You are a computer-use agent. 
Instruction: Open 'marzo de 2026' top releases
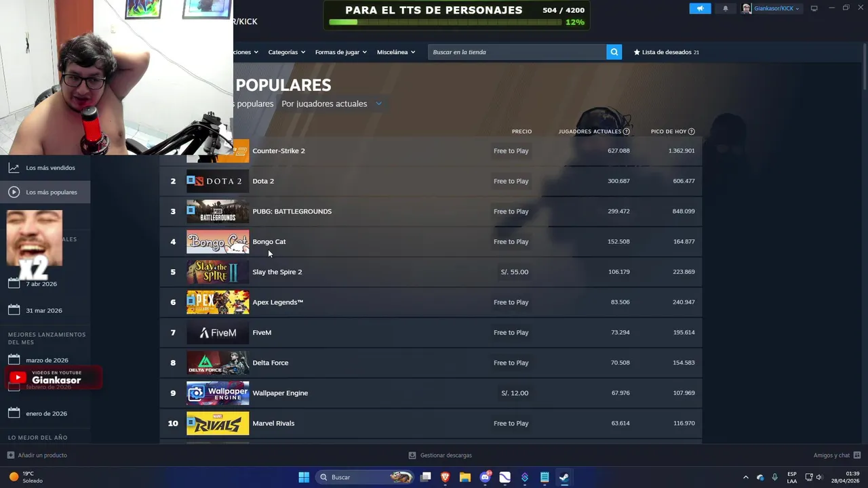pyautogui.click(x=47, y=360)
